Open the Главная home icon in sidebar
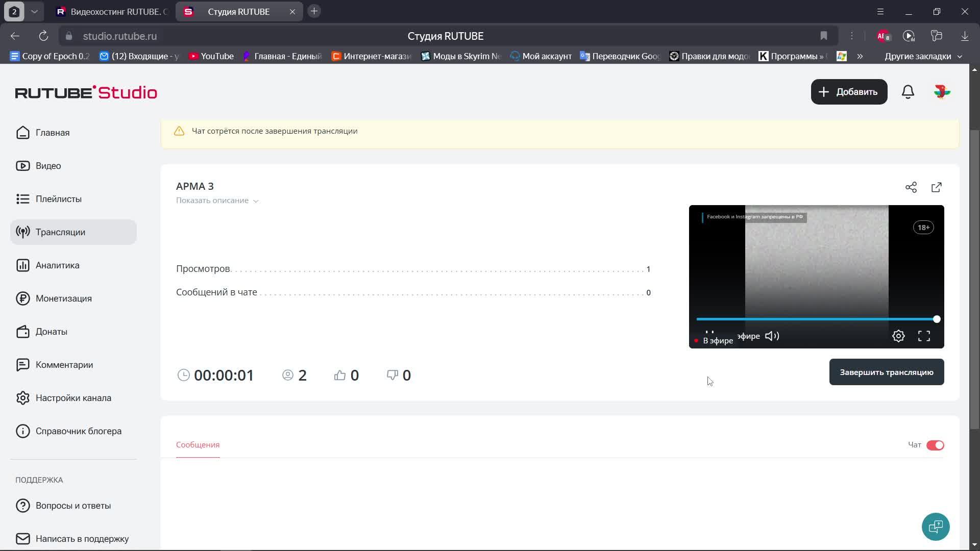This screenshot has height=551, width=980. point(22,133)
